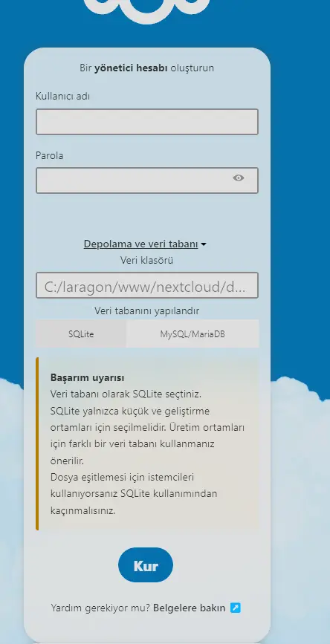Click the Veri tabanını yapılandır label

coord(146,311)
